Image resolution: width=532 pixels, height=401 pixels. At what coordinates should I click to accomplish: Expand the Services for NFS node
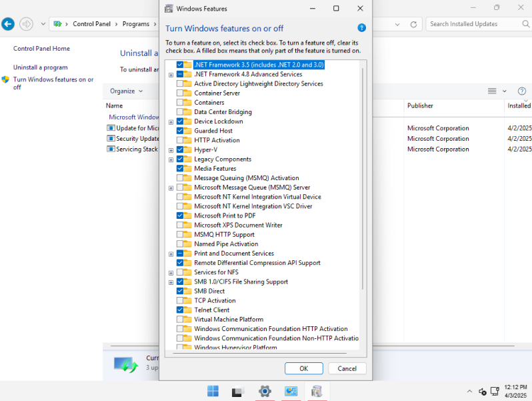(x=171, y=273)
